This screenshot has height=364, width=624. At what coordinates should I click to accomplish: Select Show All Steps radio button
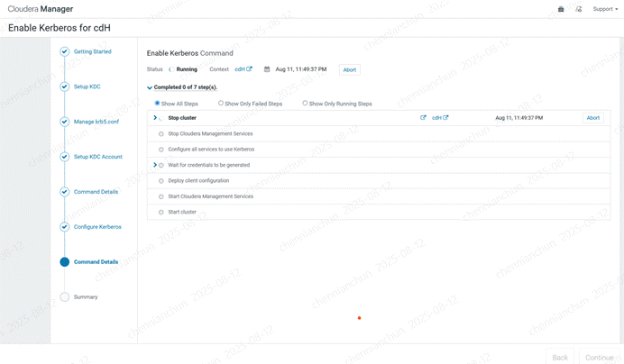pyautogui.click(x=157, y=103)
